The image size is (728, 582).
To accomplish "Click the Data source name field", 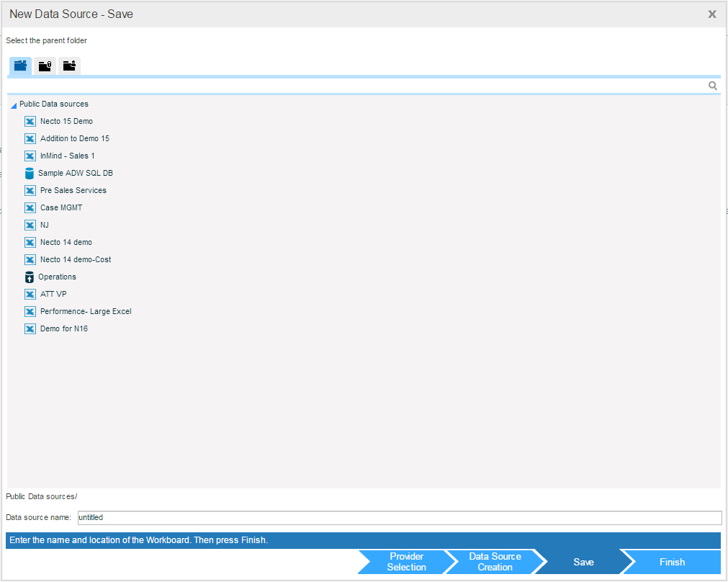I will coord(399,517).
